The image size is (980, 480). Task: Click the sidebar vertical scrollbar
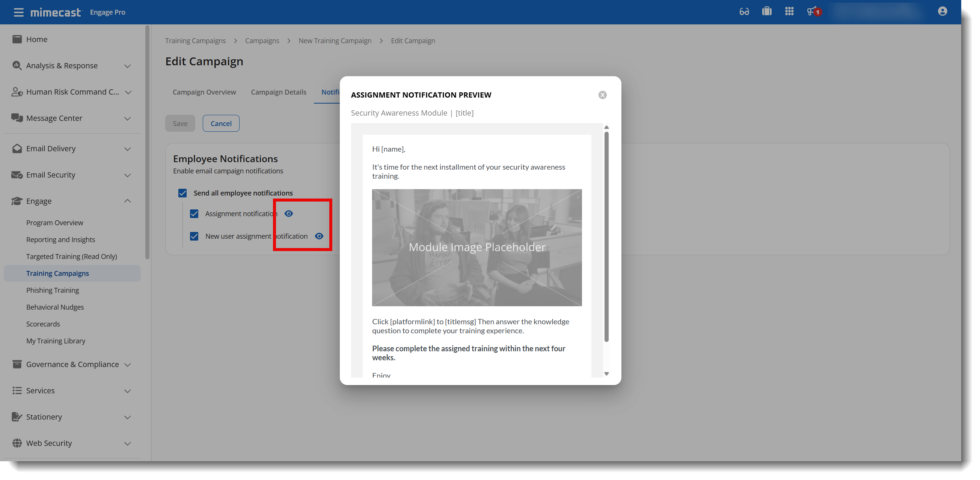pyautogui.click(x=147, y=142)
